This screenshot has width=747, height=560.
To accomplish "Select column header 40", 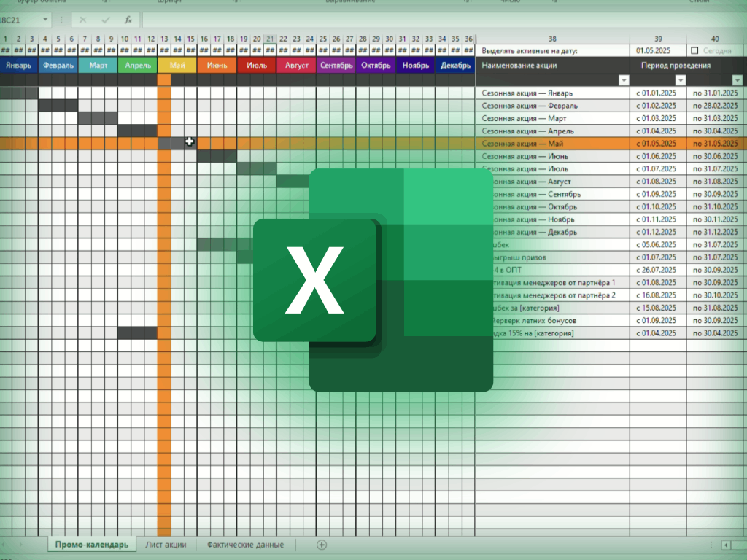I will click(x=715, y=39).
